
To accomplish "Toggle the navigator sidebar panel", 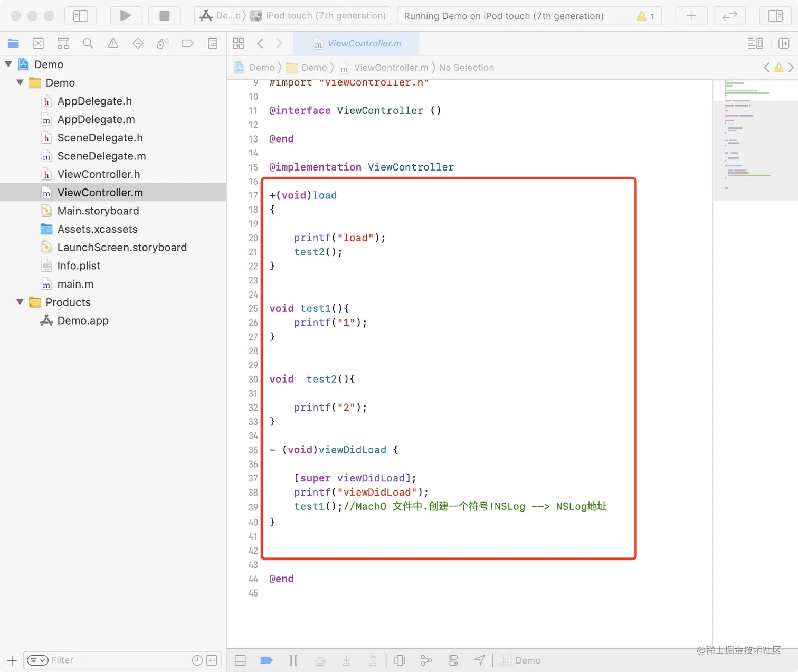I will tap(80, 16).
